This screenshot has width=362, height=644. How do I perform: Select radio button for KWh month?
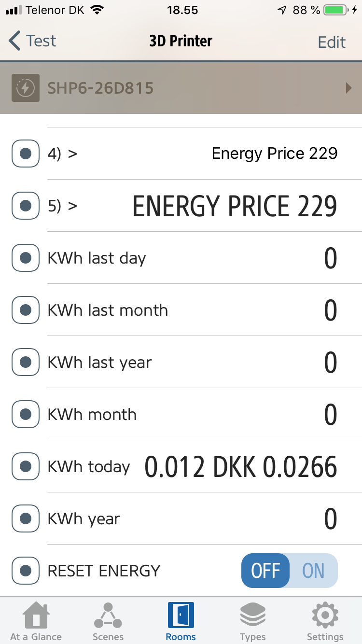25,414
